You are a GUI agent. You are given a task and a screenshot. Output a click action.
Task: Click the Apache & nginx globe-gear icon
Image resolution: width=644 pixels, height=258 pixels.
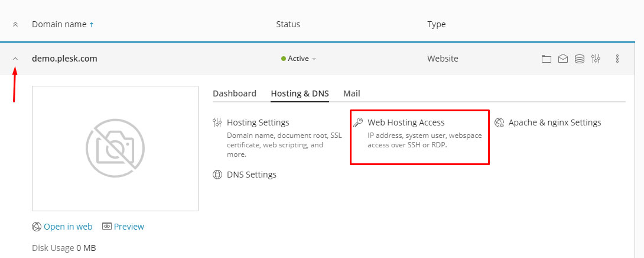click(x=499, y=122)
